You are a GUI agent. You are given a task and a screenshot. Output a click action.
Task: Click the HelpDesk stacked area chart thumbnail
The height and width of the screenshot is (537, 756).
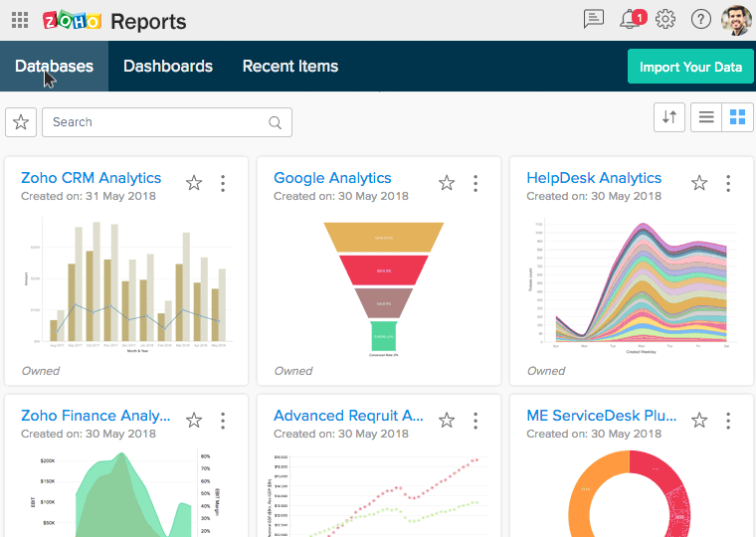click(633, 286)
